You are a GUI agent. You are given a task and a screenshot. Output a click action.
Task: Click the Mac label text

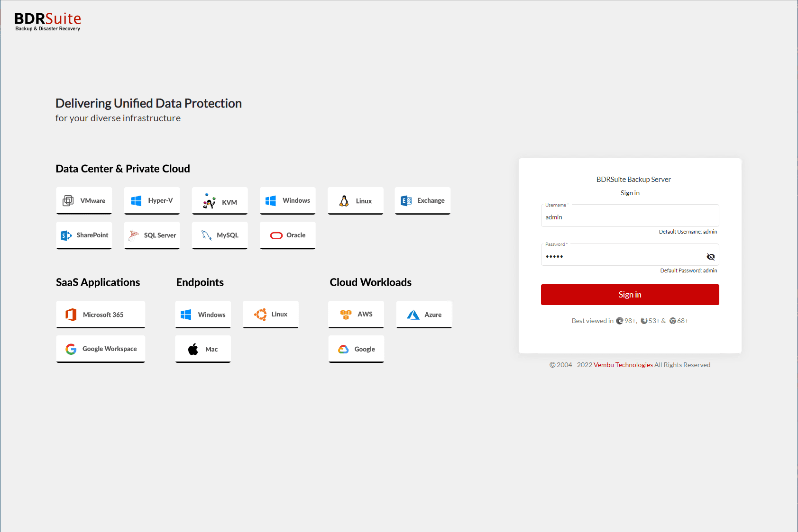(211, 349)
